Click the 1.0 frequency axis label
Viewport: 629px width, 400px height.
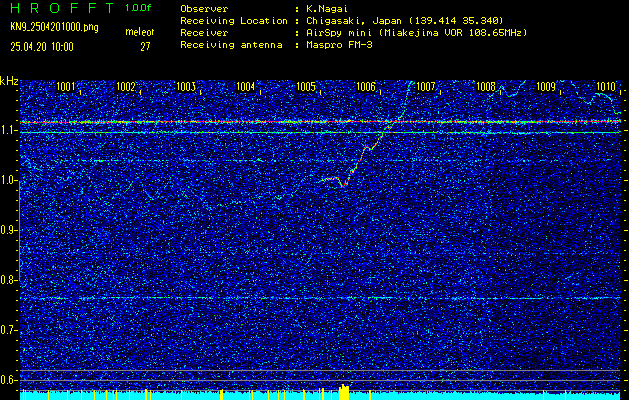click(x=7, y=181)
